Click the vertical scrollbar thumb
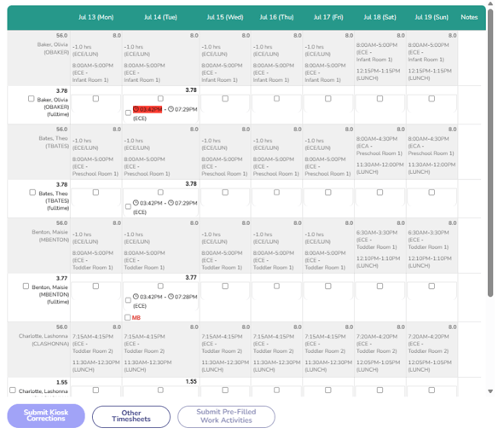This screenshot has height=434, width=504. (490, 153)
